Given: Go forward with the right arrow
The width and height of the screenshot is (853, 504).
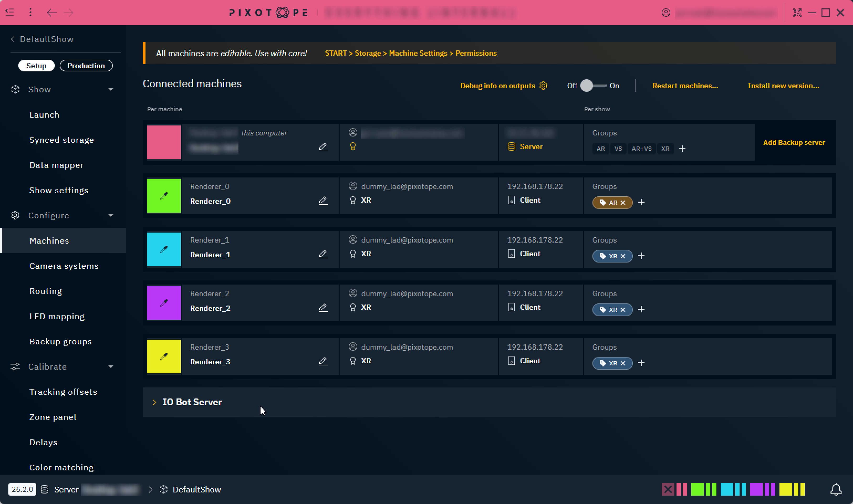Looking at the screenshot, I should click(x=69, y=13).
